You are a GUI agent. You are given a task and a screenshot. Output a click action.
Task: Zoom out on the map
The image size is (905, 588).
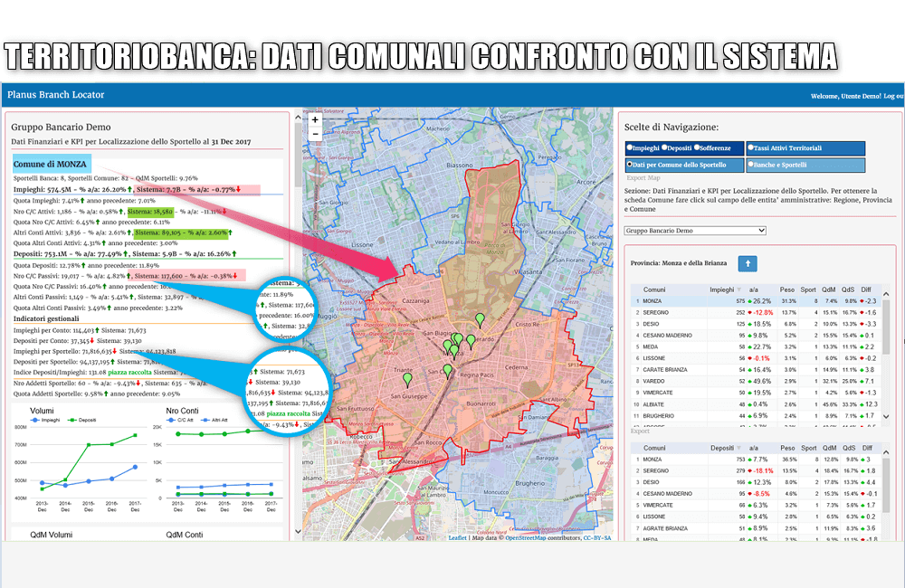[x=315, y=134]
